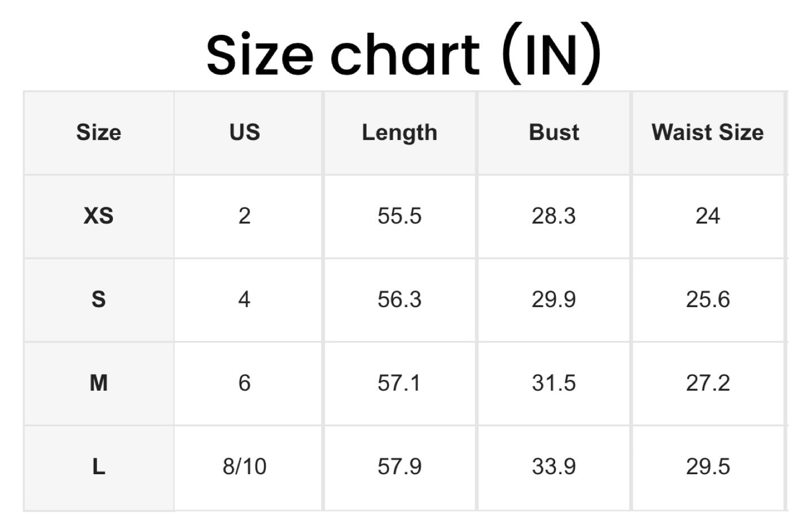Select the XS size row label
The image size is (812, 525).
[99, 216]
